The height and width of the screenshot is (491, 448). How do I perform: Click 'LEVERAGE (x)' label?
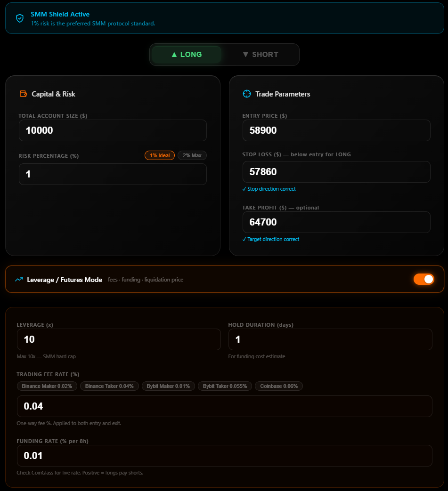point(35,325)
